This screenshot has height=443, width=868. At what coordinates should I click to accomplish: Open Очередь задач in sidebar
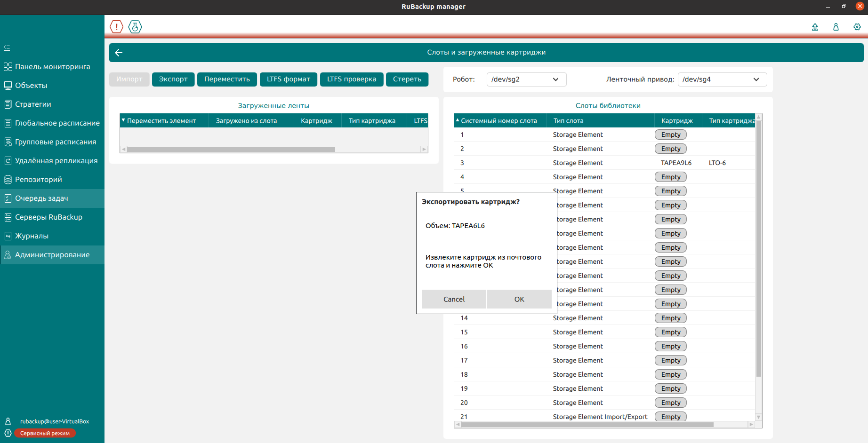(41, 198)
